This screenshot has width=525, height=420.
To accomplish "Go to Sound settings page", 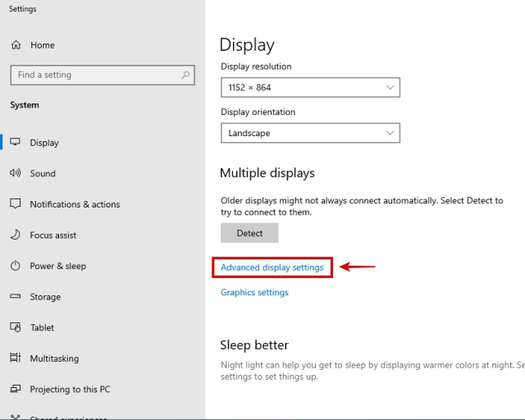I will 43,174.
